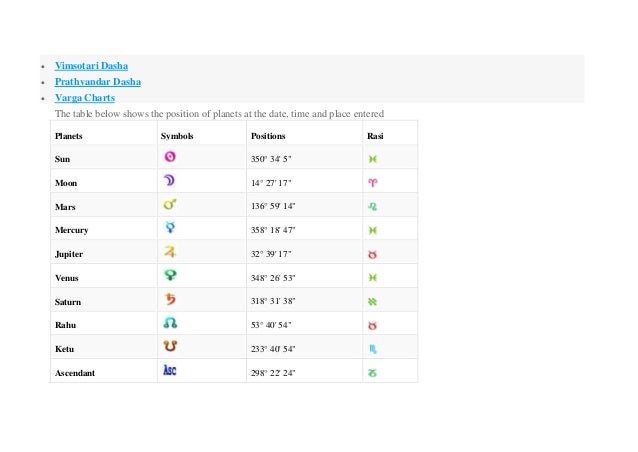This screenshot has width=638, height=452.
Task: Click the Sun planet symbol icon
Action: [x=170, y=157]
